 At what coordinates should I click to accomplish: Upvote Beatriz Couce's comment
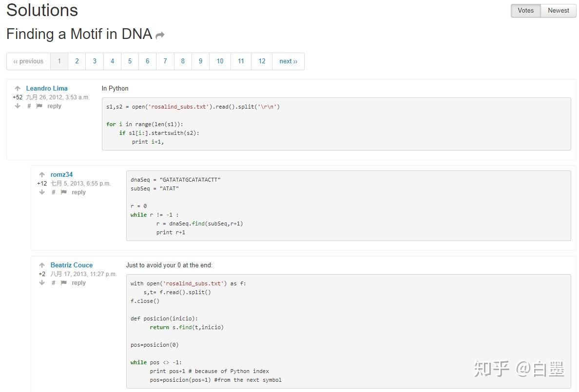(x=42, y=265)
